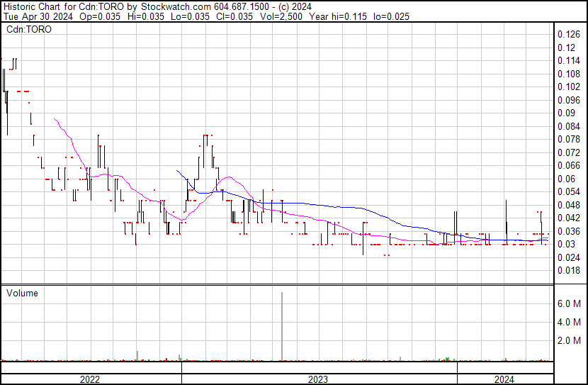Viewport: 588px width, 385px height.
Task: Click the 0.096 price axis label
Action: click(x=569, y=100)
